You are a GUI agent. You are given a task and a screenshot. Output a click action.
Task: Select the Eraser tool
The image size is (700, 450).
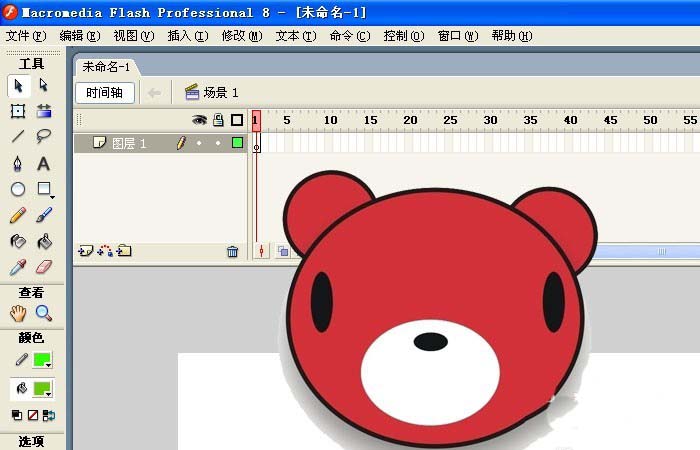click(x=44, y=267)
